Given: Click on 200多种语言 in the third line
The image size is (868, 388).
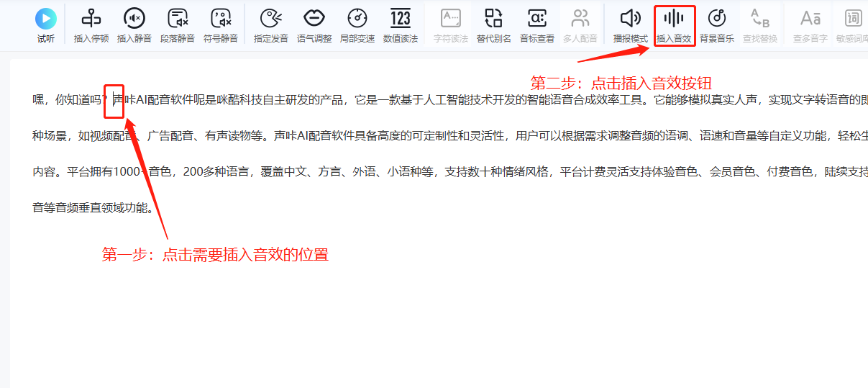Looking at the screenshot, I should [216, 172].
